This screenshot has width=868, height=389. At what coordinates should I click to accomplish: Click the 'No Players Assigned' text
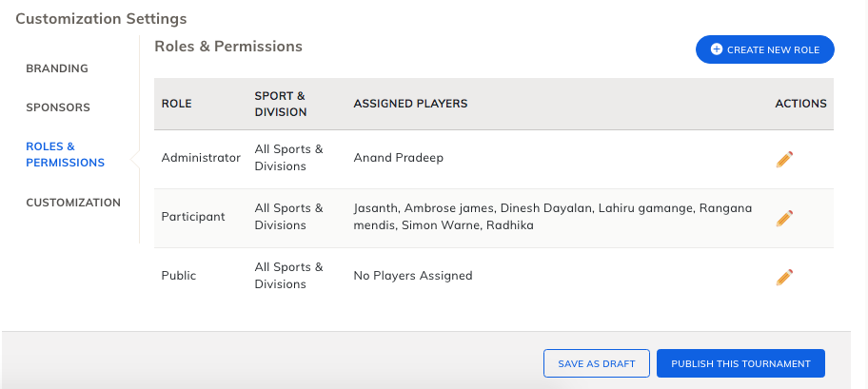pos(412,276)
